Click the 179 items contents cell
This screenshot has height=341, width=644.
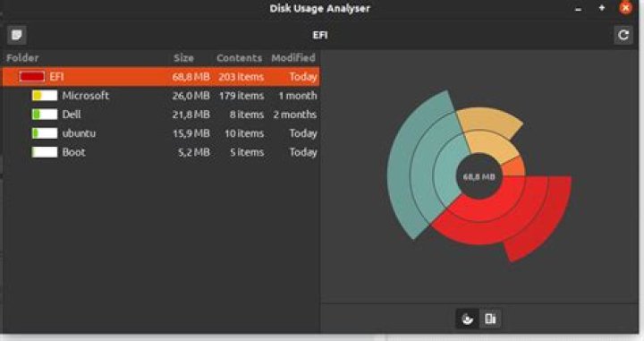click(241, 96)
